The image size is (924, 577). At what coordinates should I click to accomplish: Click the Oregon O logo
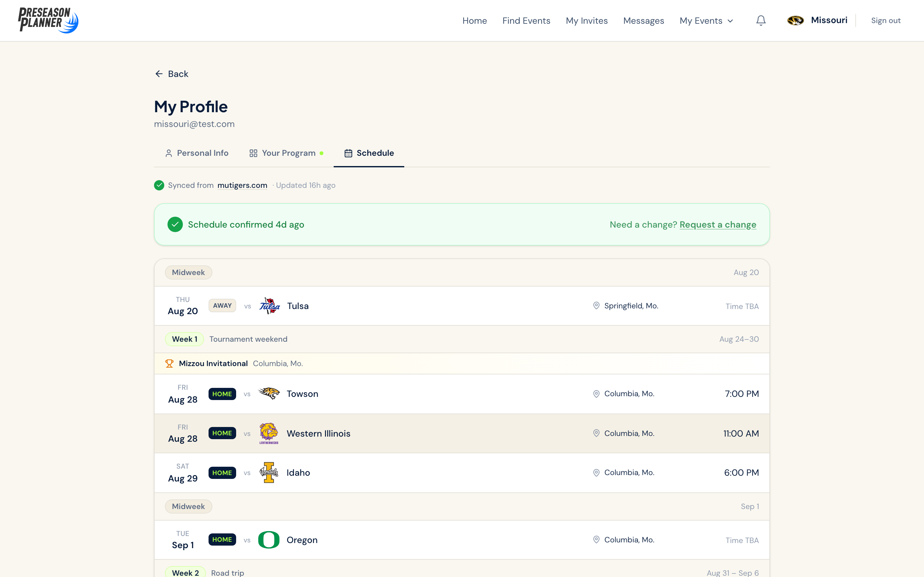tap(269, 539)
